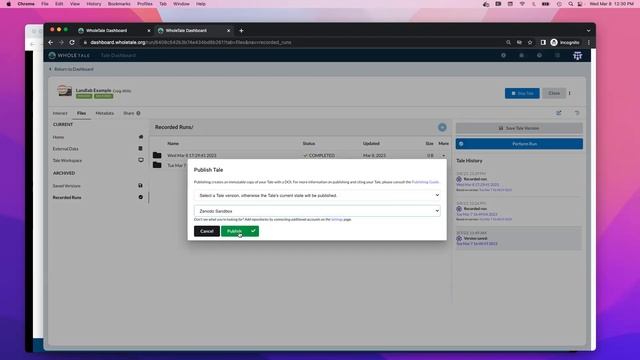Image resolution: width=640 pixels, height=360 pixels.
Task: Select Home in the files sidebar
Action: click(x=58, y=137)
